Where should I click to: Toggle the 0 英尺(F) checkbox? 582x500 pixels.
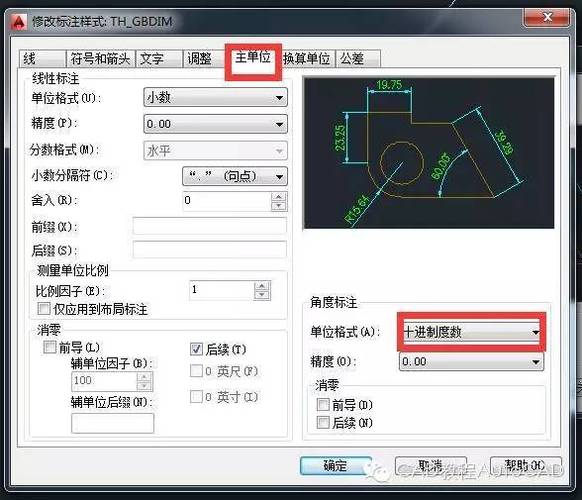click(196, 370)
